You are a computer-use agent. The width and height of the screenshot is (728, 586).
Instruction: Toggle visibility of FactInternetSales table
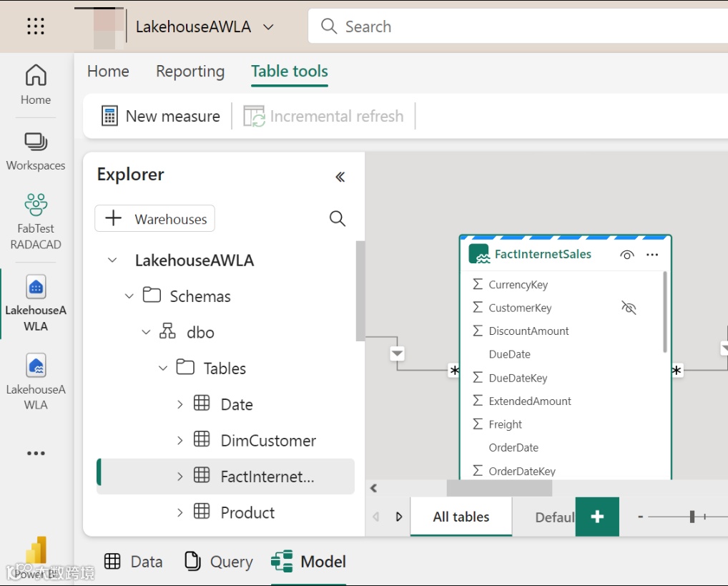626,255
